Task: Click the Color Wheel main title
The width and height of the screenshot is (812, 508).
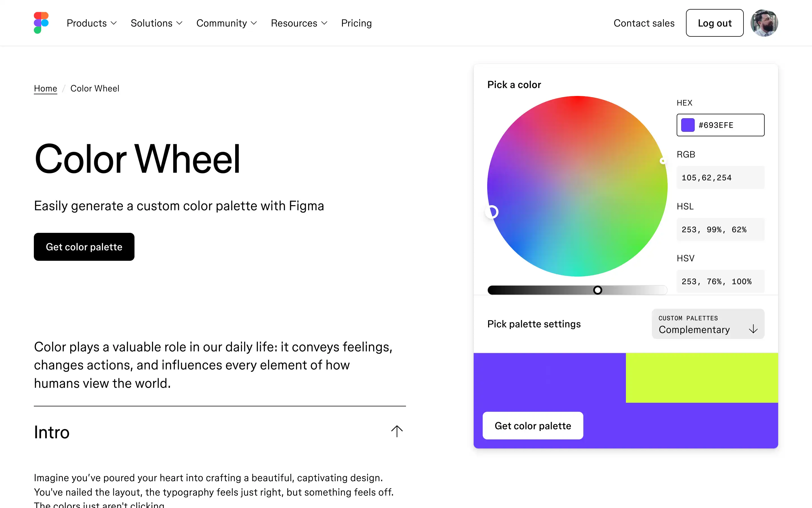Action: click(137, 159)
